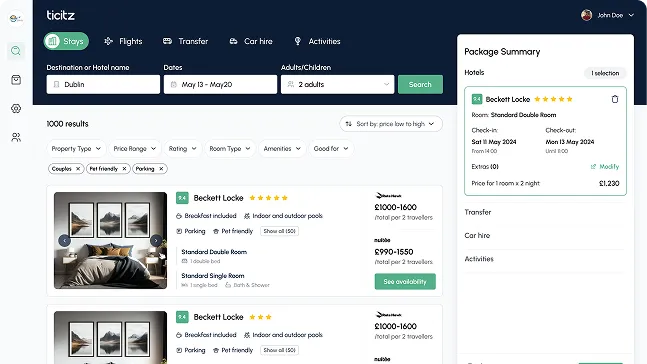The image size is (647, 364).
Task: Click the ticitz logo
Action: (60, 15)
